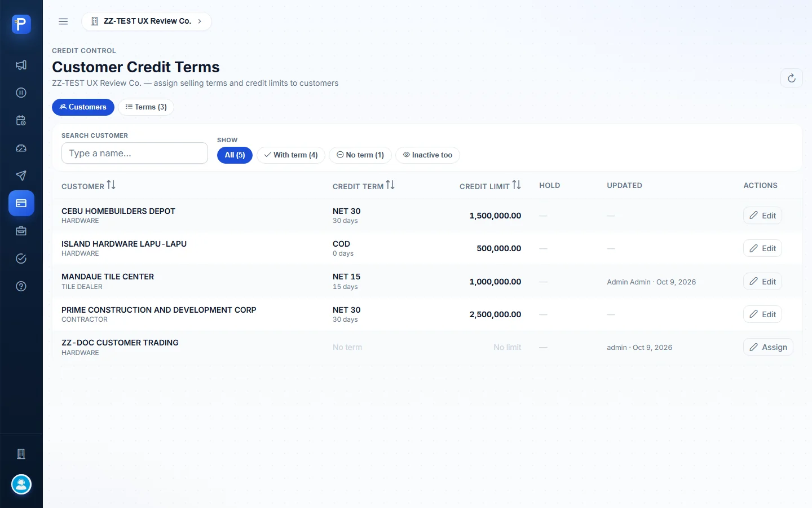Expand the ZZ-TEST UX Review Co. company selector

147,21
